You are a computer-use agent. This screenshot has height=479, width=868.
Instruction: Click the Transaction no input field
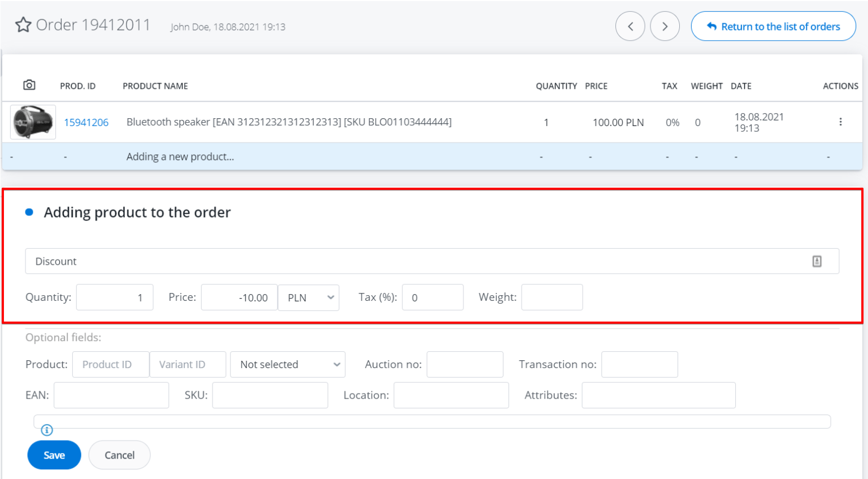click(640, 364)
